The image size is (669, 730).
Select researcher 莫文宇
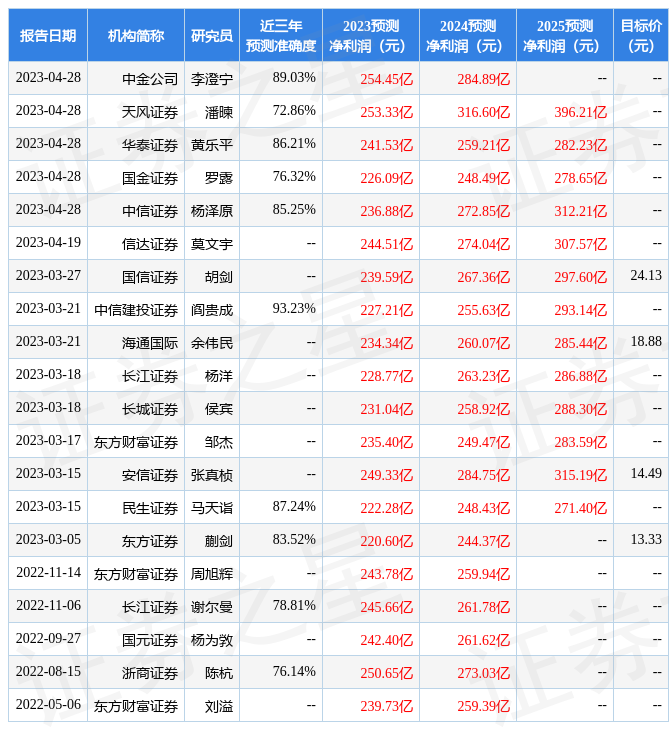(x=212, y=244)
